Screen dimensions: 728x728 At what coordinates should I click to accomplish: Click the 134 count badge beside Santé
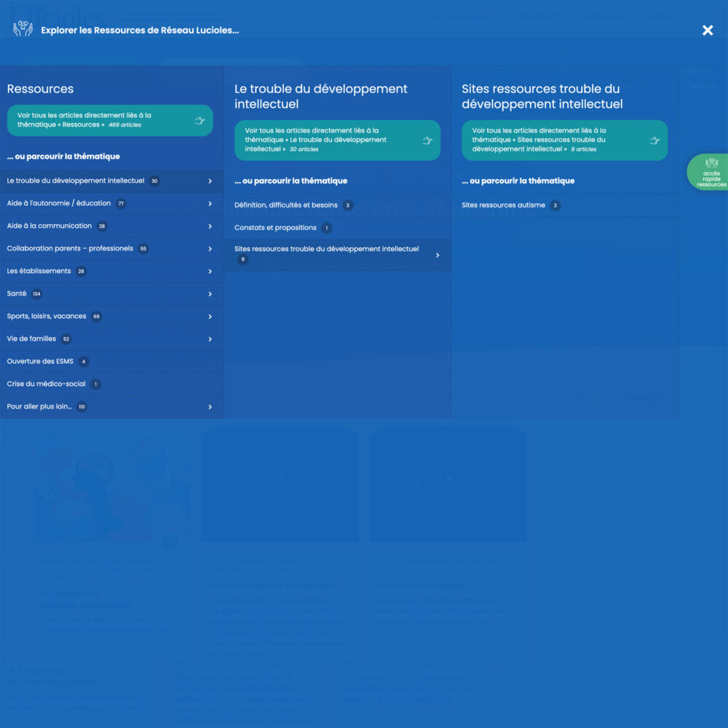36,294
